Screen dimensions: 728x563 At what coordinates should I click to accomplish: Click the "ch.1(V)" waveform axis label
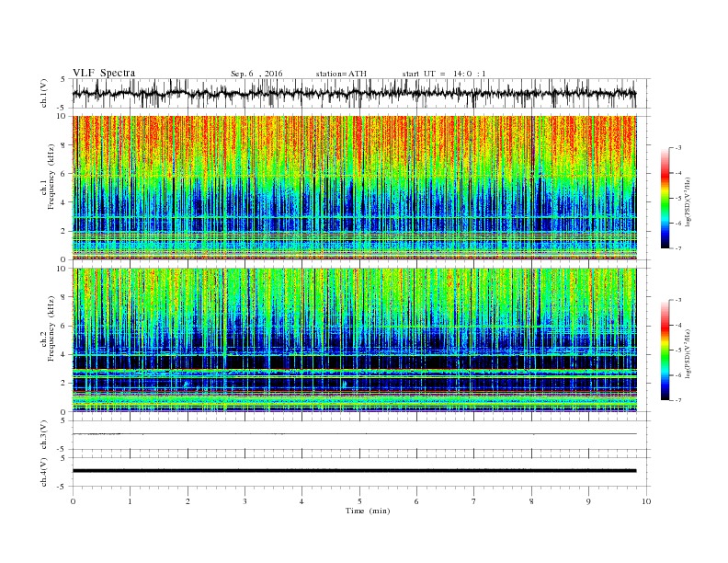44,93
